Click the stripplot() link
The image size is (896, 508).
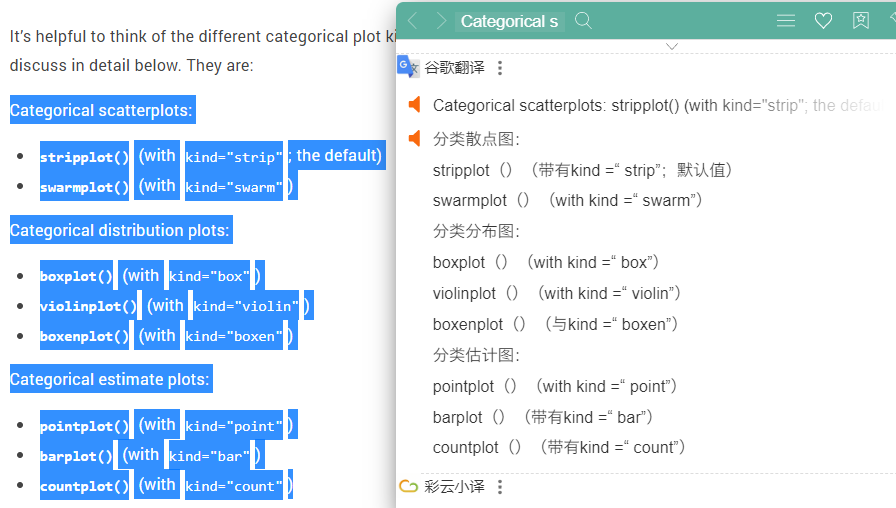coord(85,157)
